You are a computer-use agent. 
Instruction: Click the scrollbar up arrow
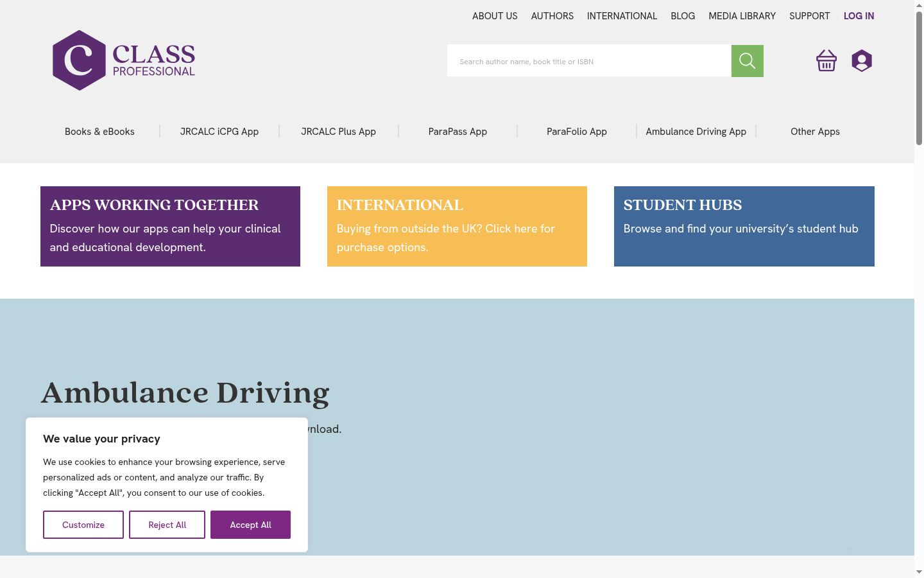[919, 5]
